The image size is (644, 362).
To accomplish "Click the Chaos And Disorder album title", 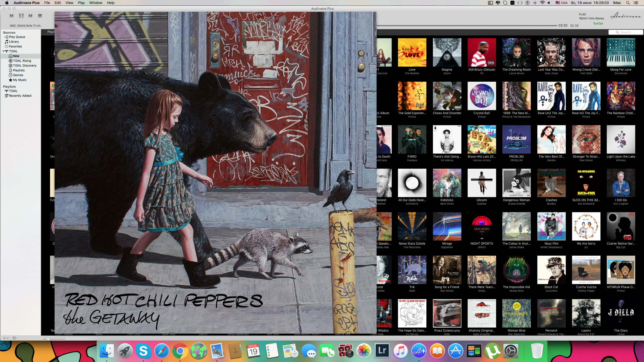I will (x=447, y=113).
